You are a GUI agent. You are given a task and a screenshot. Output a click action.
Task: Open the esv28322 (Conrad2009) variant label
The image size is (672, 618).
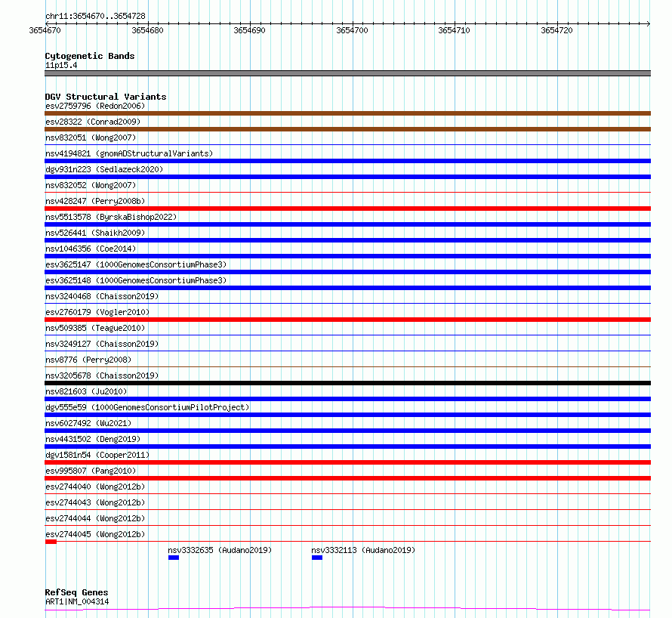[93, 122]
